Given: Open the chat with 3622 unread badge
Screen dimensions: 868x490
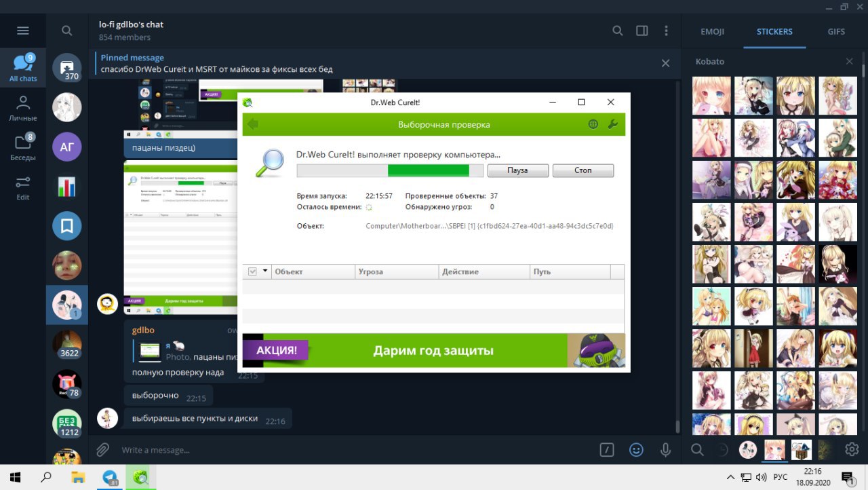Looking at the screenshot, I should click(67, 345).
